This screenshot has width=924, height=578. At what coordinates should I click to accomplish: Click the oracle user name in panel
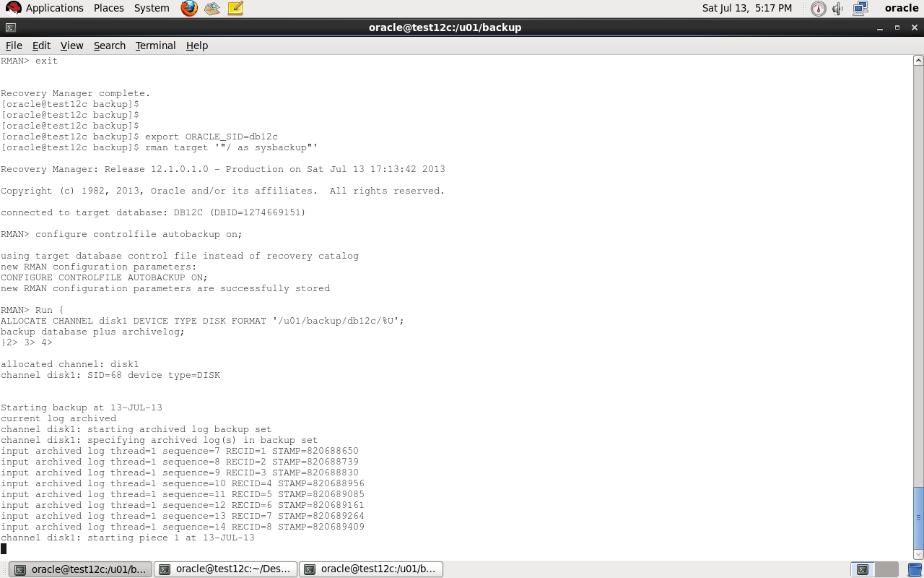pyautogui.click(x=902, y=8)
